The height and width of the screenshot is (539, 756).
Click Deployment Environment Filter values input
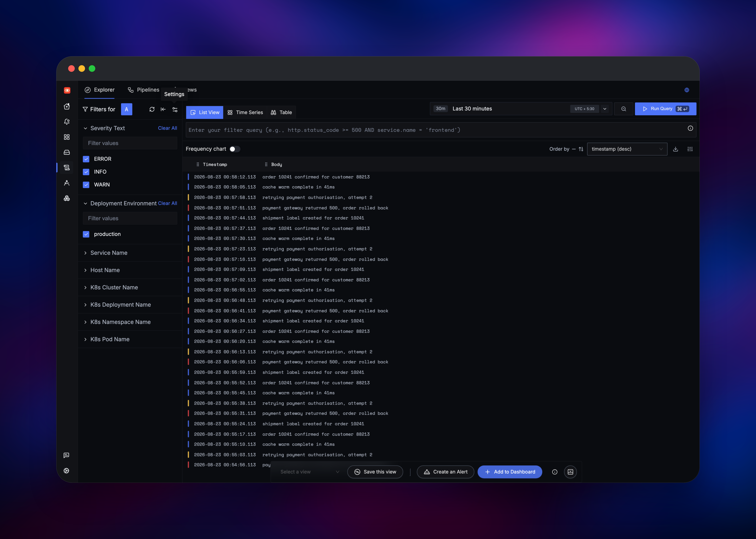pyautogui.click(x=130, y=218)
